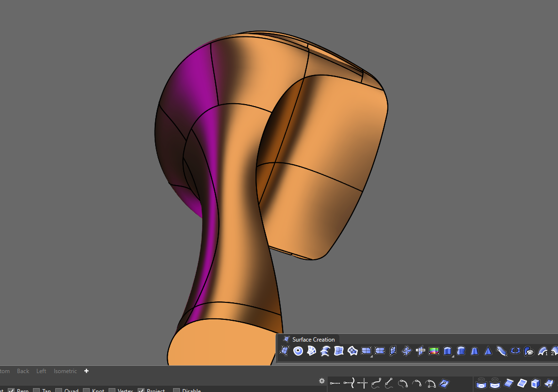Toggle the Perp osnap checkbox

(11, 391)
